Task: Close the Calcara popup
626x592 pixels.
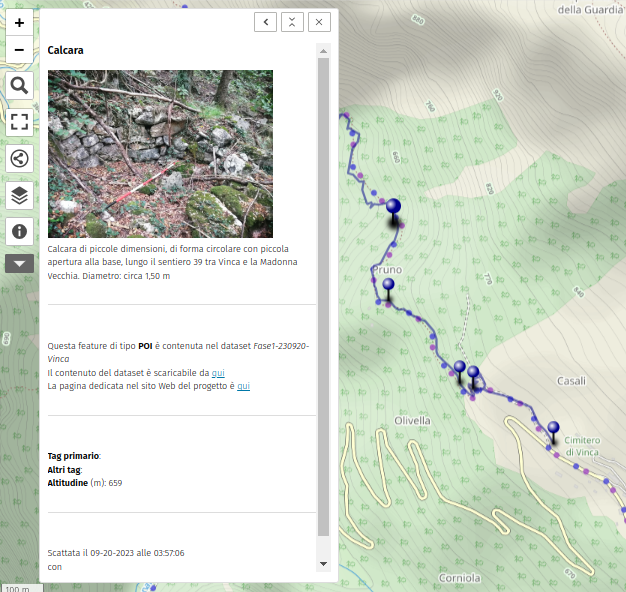Action: [x=319, y=22]
